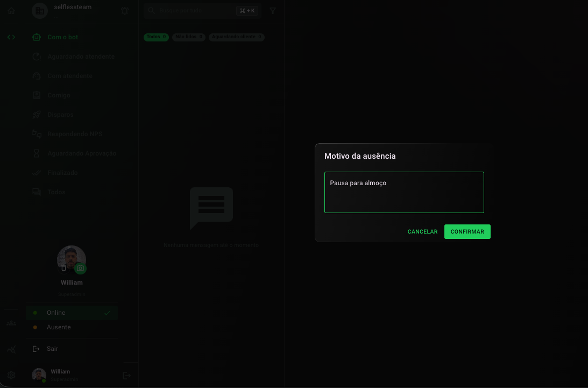The height and width of the screenshot is (388, 588).
Task: Select the Aguardando cliente filter chip
Action: point(237,37)
